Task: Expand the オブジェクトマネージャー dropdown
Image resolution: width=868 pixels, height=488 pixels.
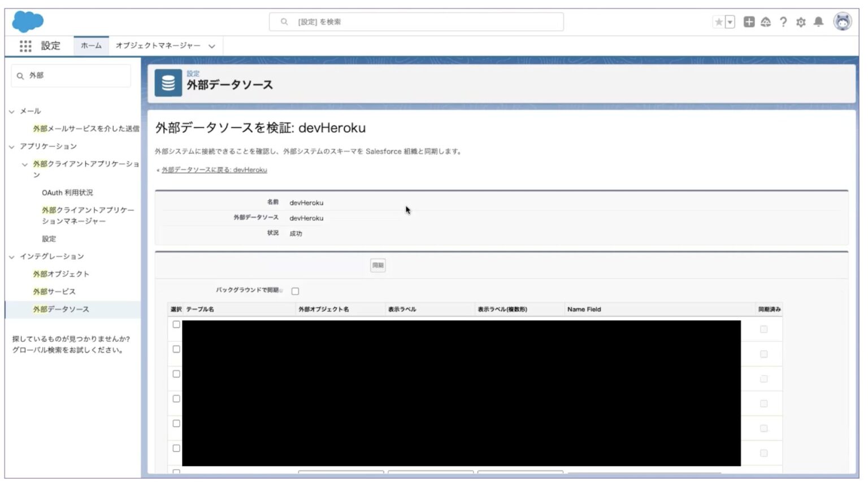Action: [x=212, y=46]
